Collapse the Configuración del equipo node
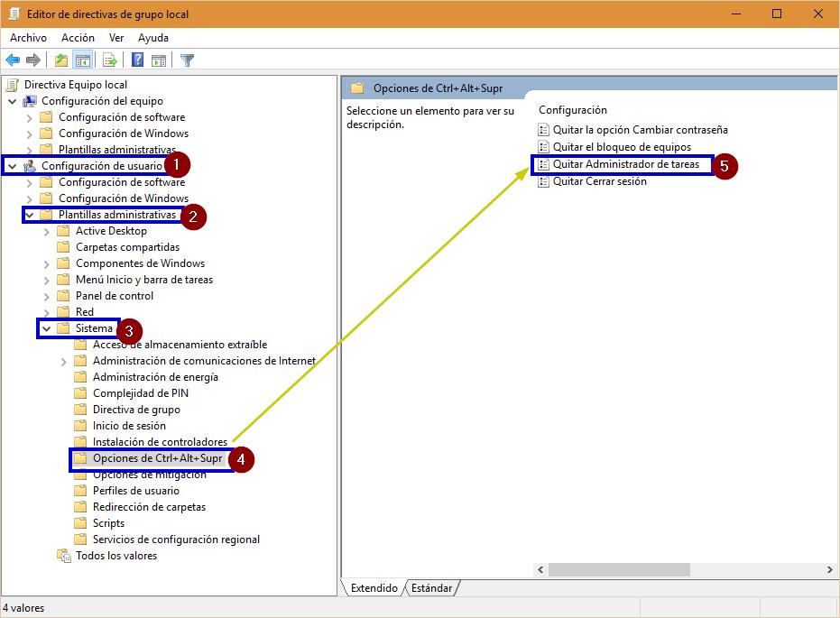Viewport: 840px width, 618px height. (x=13, y=101)
